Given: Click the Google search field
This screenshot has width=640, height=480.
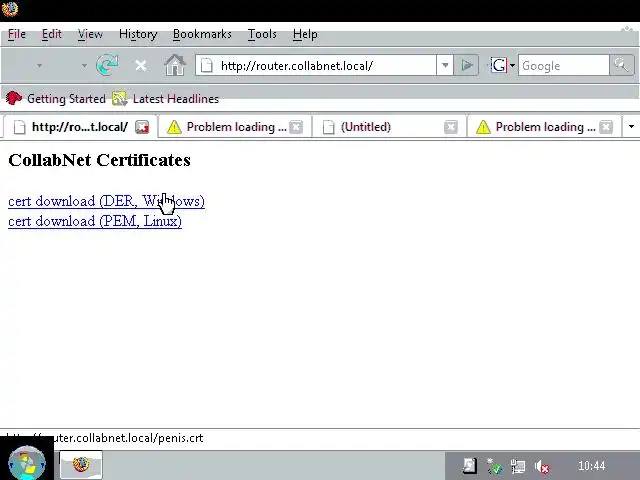Looking at the screenshot, I should (x=563, y=65).
